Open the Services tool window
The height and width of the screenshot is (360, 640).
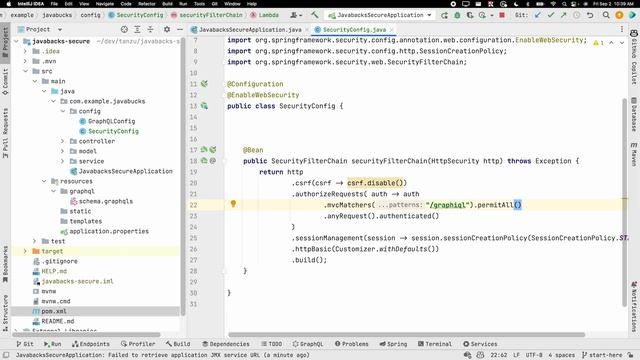pos(480,344)
